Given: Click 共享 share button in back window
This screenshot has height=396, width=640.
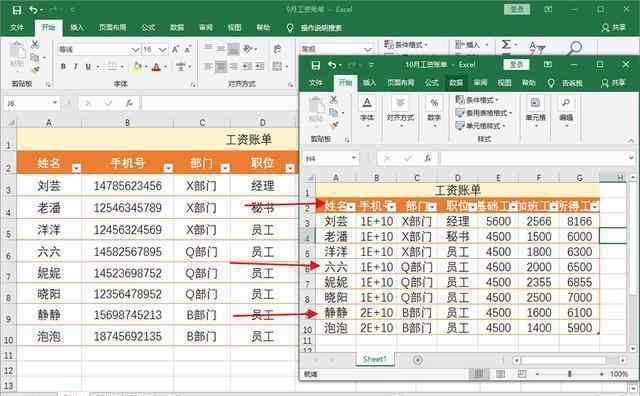Looking at the screenshot, I should (614, 27).
